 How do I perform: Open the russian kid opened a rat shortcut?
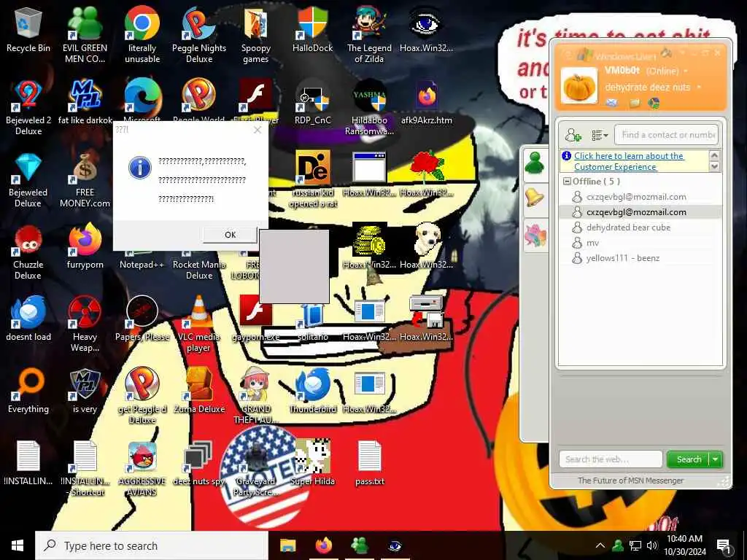pyautogui.click(x=312, y=180)
